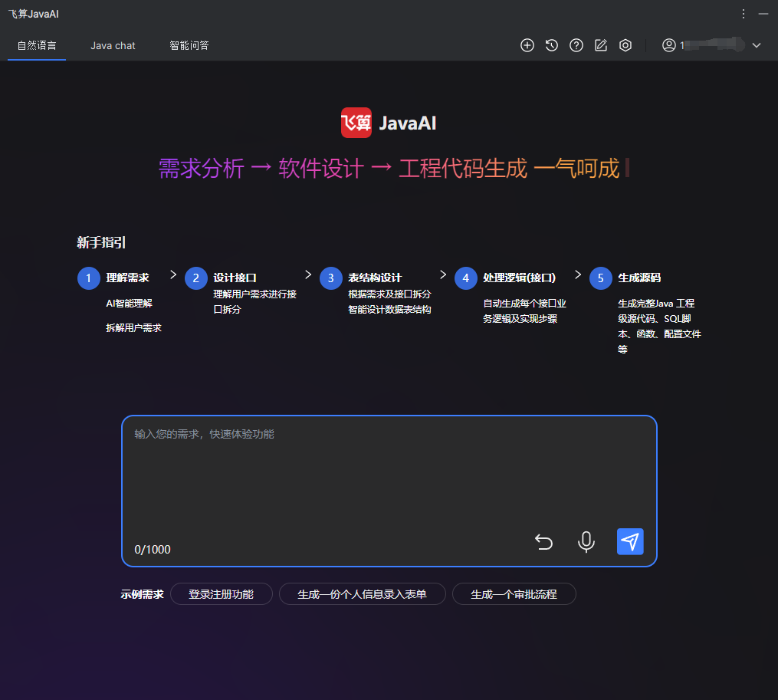
Task: Click the chevron arrow after 表结构设计
Action: [x=443, y=274]
